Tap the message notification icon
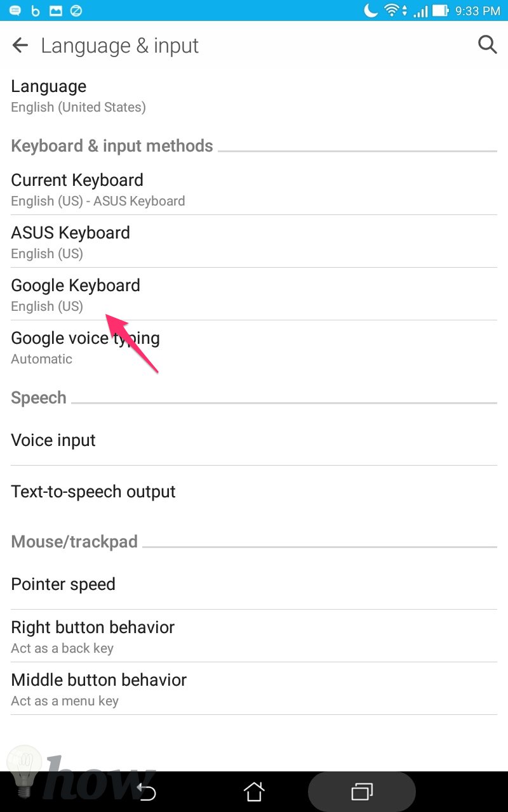This screenshot has height=812, width=508. pyautogui.click(x=15, y=11)
